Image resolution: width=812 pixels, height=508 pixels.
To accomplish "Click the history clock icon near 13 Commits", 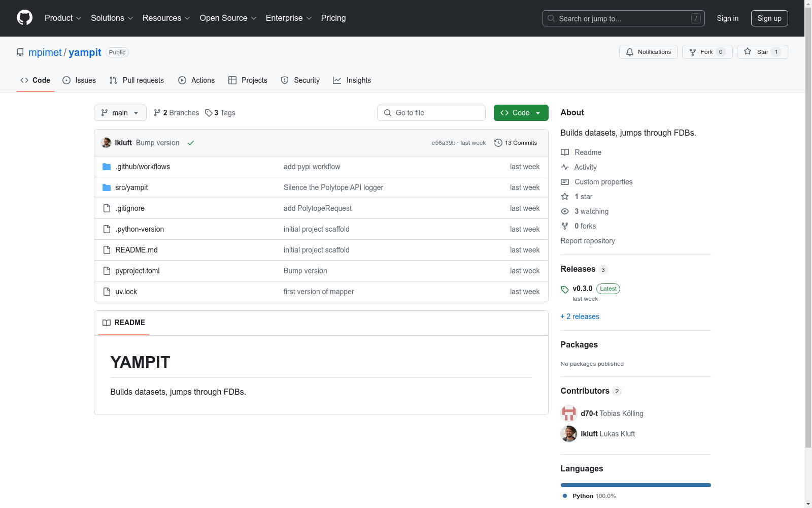I will [x=498, y=143].
